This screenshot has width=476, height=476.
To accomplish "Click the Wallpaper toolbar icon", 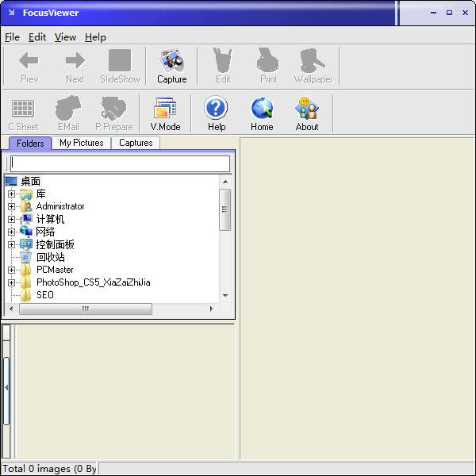I will click(x=313, y=60).
